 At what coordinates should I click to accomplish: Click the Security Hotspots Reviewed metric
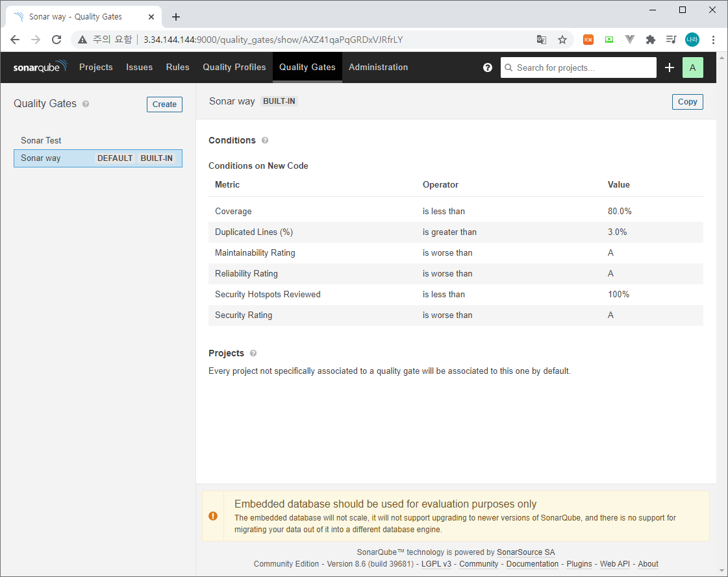point(268,294)
